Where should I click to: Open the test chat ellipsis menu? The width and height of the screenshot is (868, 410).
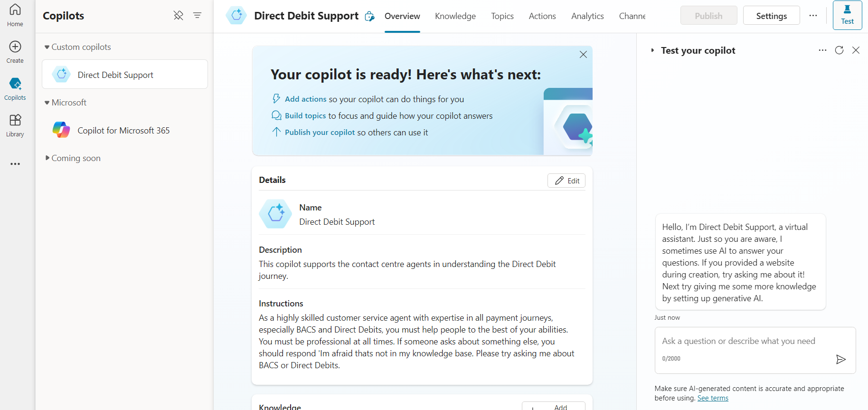click(x=823, y=50)
